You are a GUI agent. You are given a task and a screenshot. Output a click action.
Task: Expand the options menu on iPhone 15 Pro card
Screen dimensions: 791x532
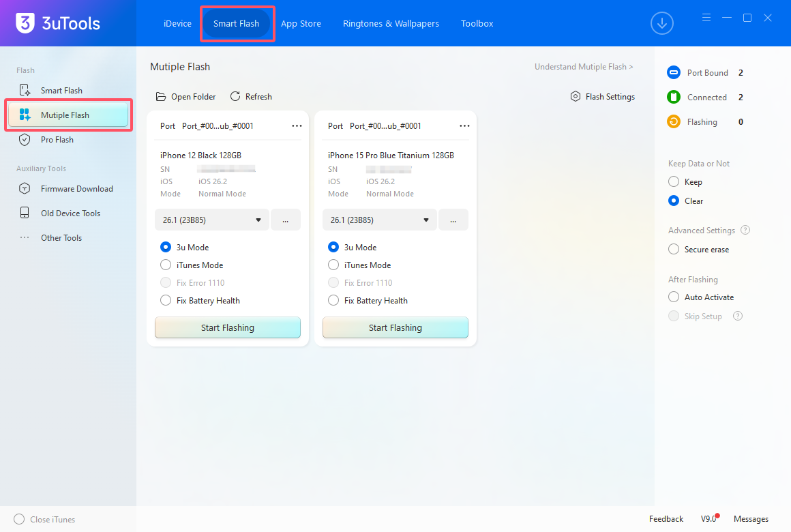point(464,125)
